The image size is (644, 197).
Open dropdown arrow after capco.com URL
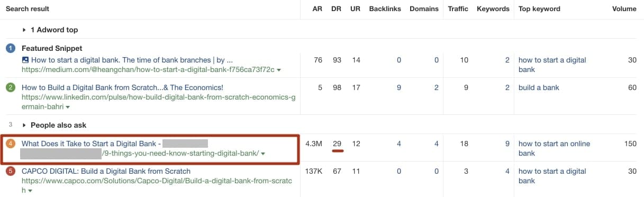pyautogui.click(x=30, y=191)
